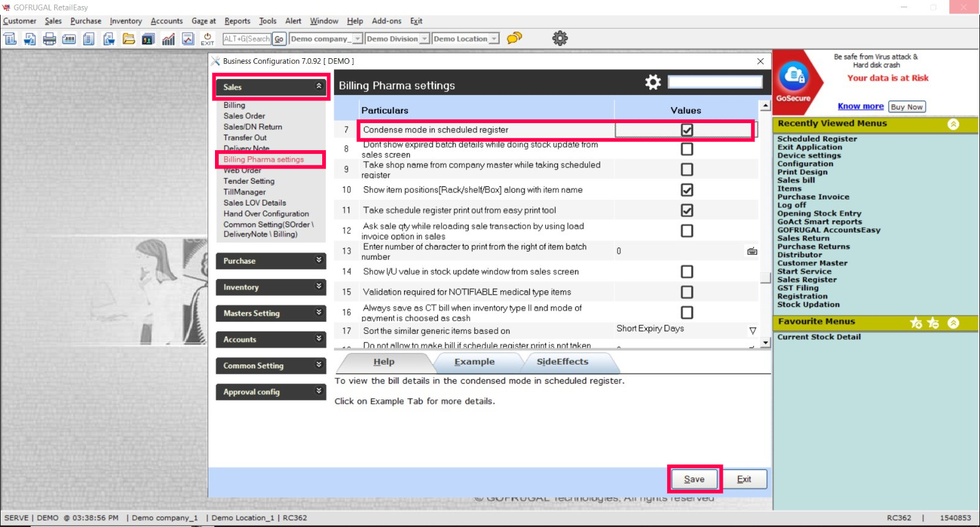Image resolution: width=980 pixels, height=527 pixels.
Task: Enable Take shop name from company master
Action: point(687,169)
